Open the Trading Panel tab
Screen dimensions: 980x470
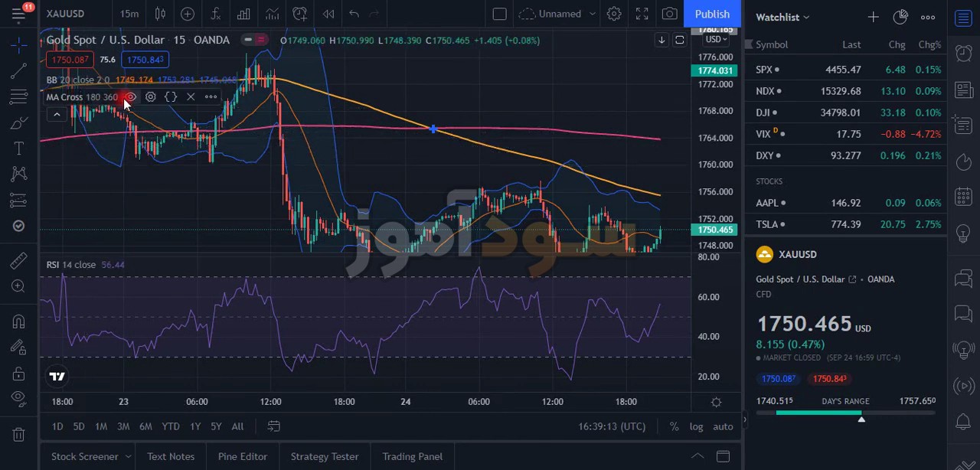point(413,456)
